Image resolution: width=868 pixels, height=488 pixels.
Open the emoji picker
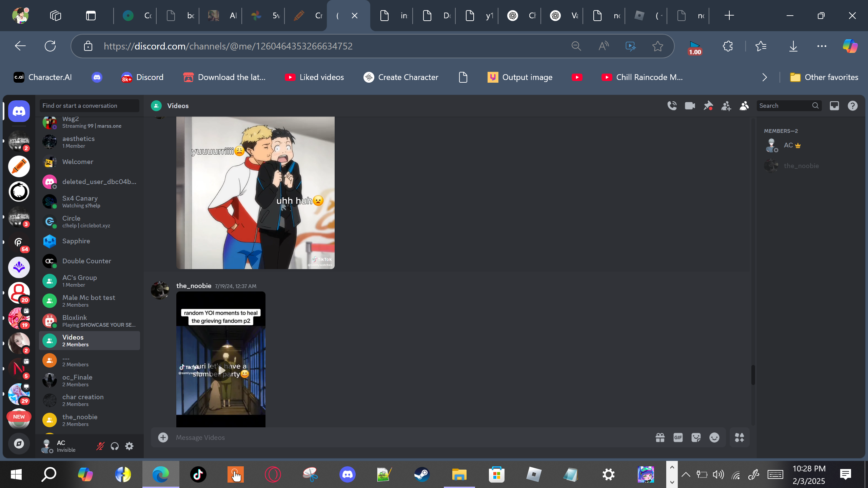point(714,438)
